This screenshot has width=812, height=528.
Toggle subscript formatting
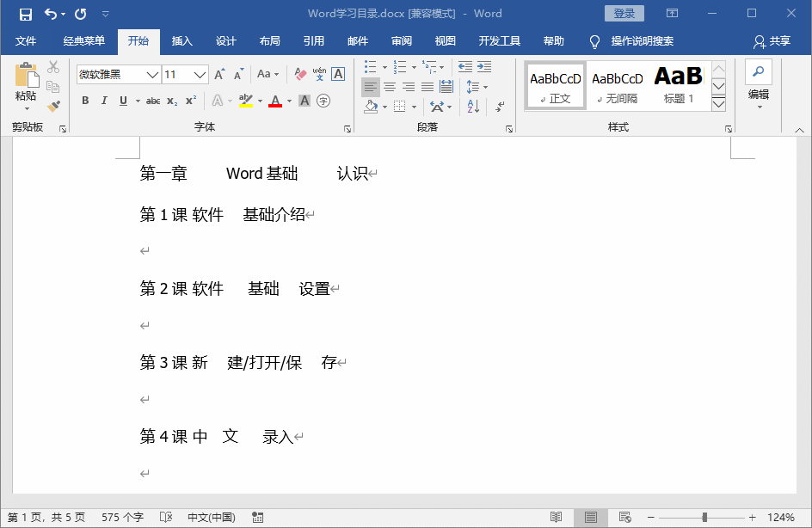tap(172, 101)
